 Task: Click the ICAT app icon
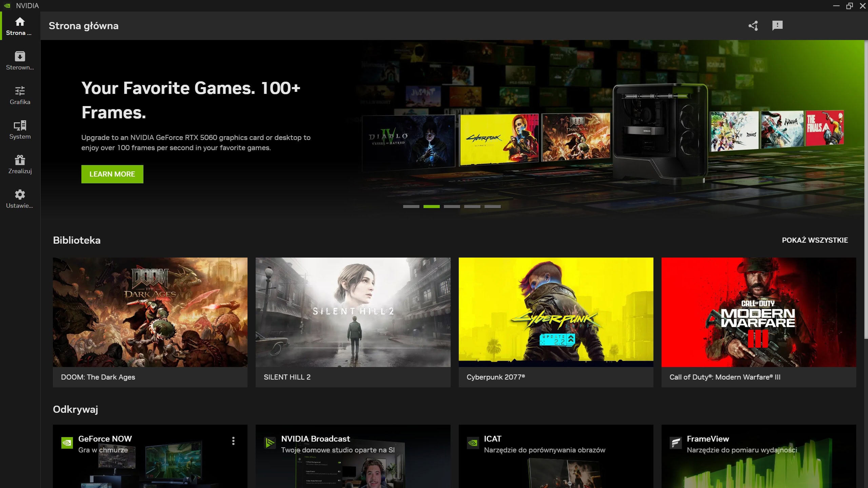point(473,443)
